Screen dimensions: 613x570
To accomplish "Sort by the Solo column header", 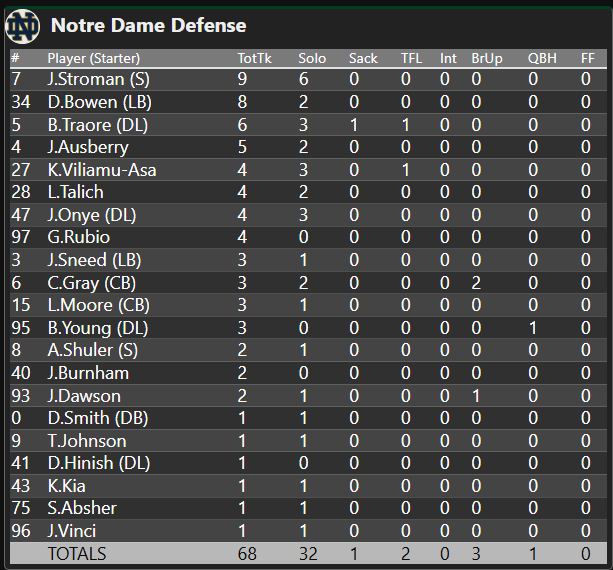I will tap(312, 58).
